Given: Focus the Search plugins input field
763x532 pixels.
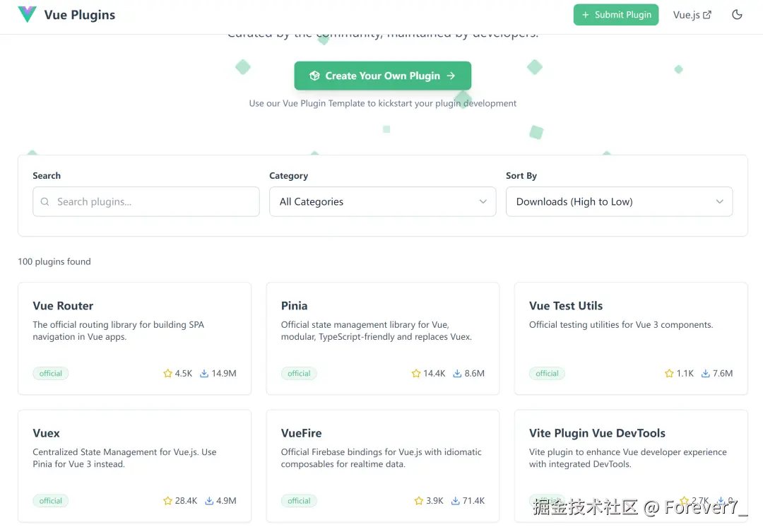Looking at the screenshot, I should [146, 201].
